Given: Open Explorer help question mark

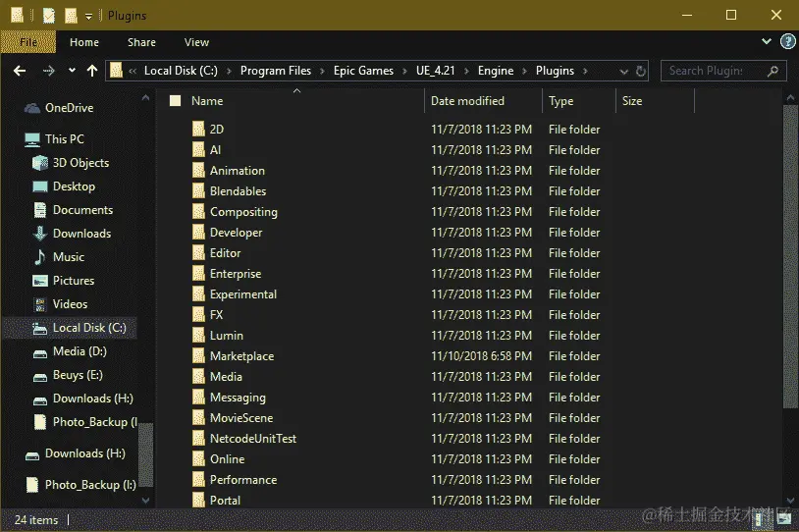Looking at the screenshot, I should (788, 42).
